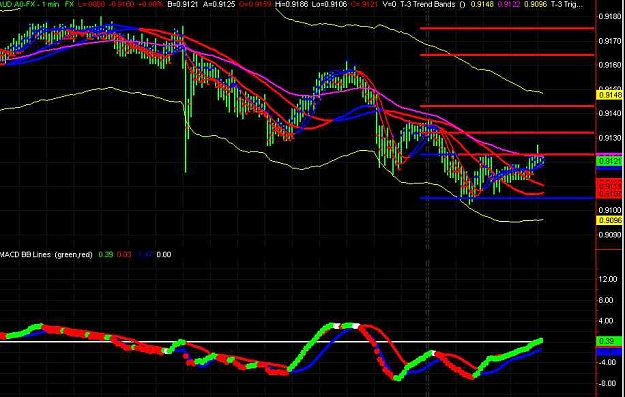Click the 0.9130 price axis label

coord(610,138)
